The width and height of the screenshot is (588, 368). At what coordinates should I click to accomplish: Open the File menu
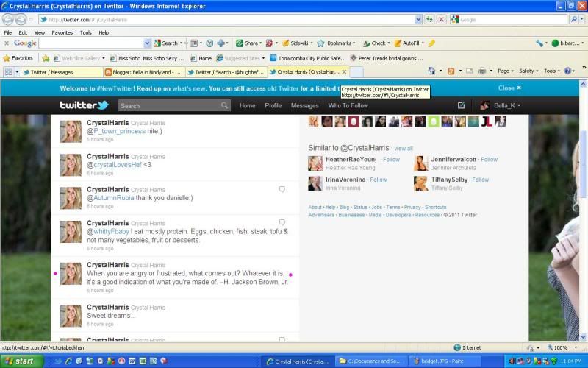click(8, 32)
